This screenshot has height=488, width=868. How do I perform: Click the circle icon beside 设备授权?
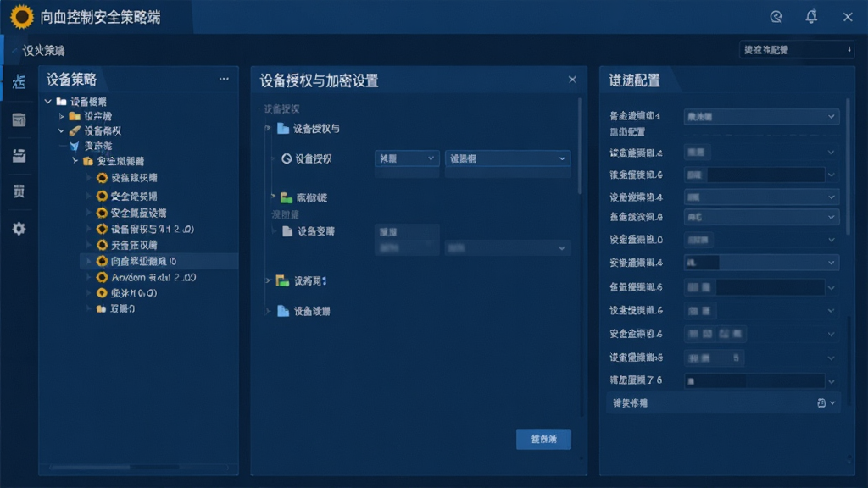tap(287, 158)
